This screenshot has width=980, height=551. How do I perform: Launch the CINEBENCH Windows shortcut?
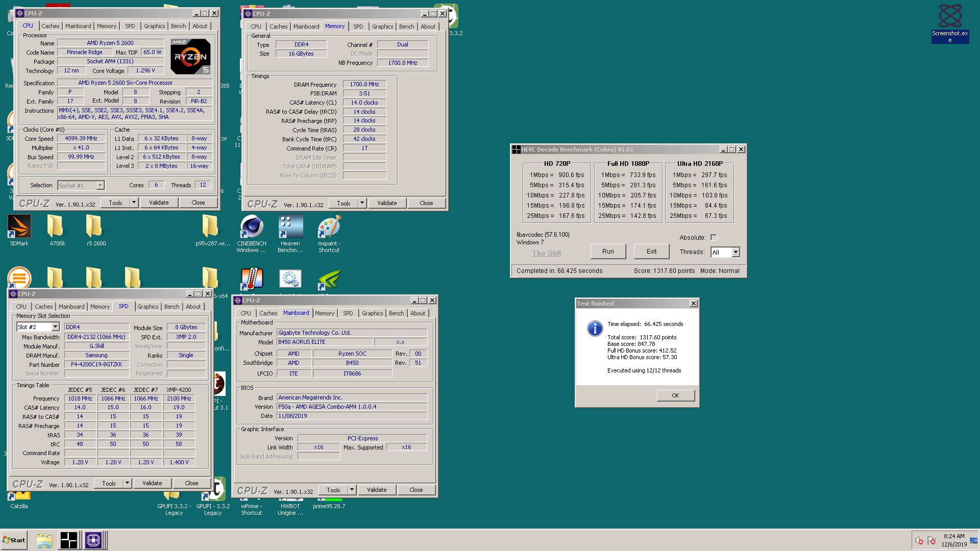point(251,233)
